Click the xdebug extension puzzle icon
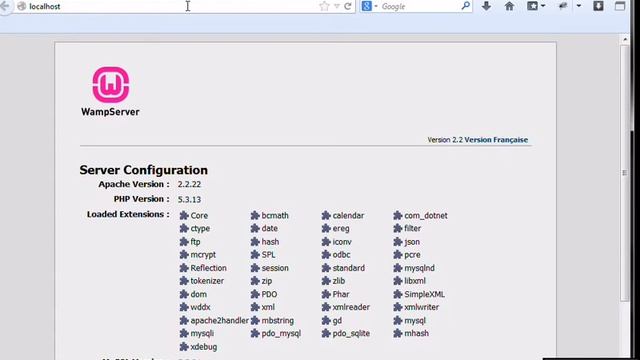Viewport: 640px width, 360px height. point(184,347)
